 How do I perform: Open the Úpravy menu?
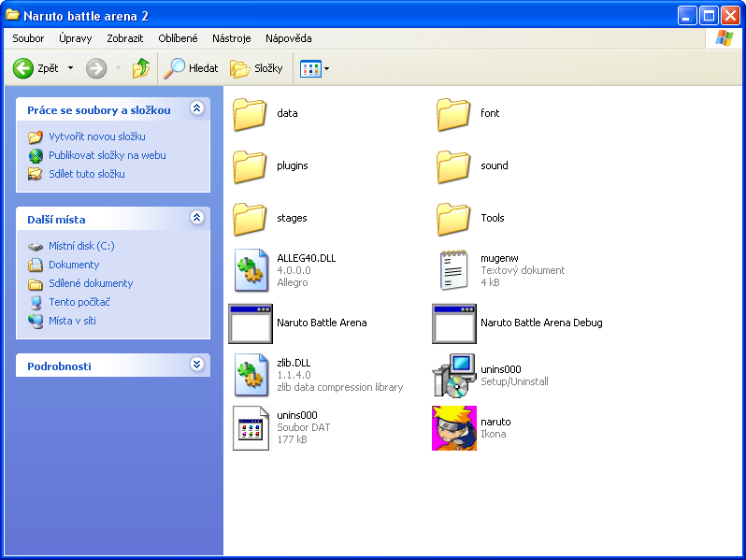(x=75, y=38)
